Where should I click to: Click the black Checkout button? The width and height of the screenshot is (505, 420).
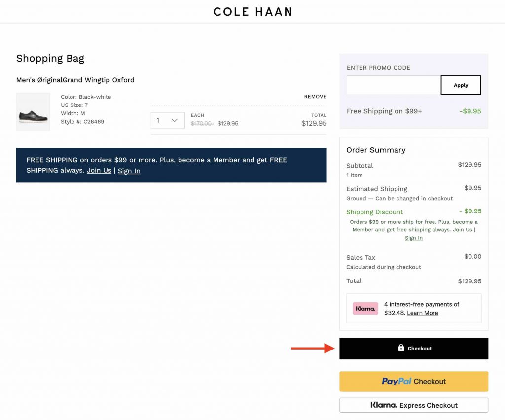[x=414, y=349]
